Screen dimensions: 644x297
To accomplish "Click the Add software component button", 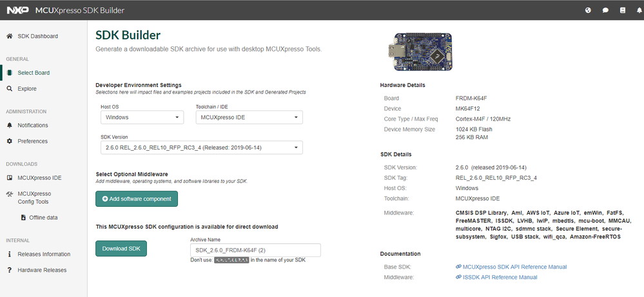I will tap(137, 198).
